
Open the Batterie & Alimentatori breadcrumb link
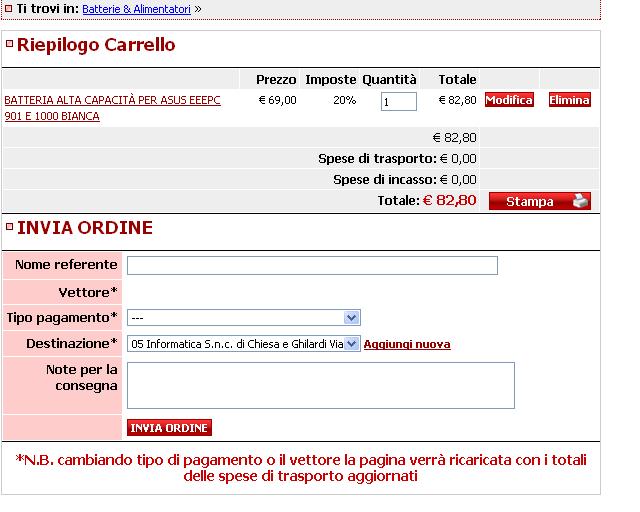(136, 9)
